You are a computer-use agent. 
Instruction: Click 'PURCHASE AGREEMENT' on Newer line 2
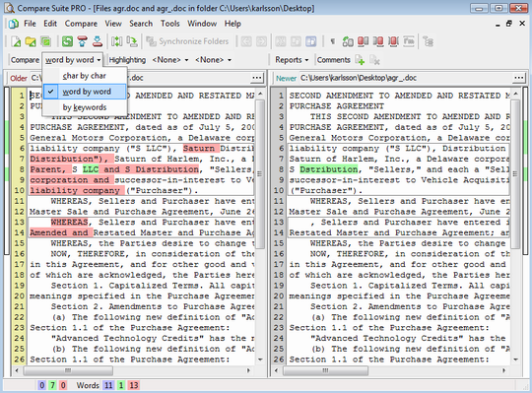tap(336, 106)
